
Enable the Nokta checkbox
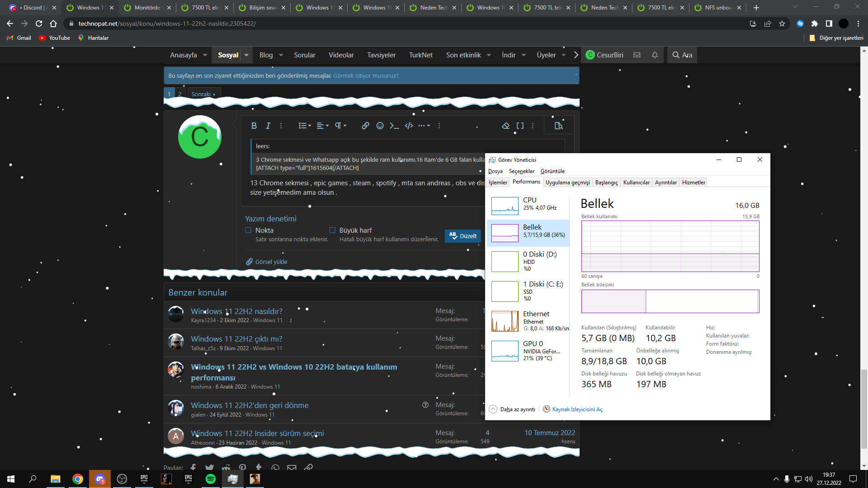click(x=248, y=230)
